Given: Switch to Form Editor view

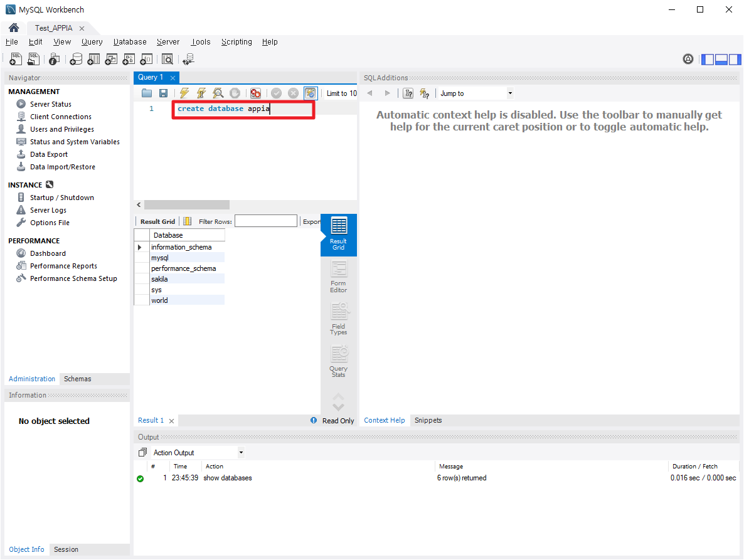Looking at the screenshot, I should click(x=338, y=277).
